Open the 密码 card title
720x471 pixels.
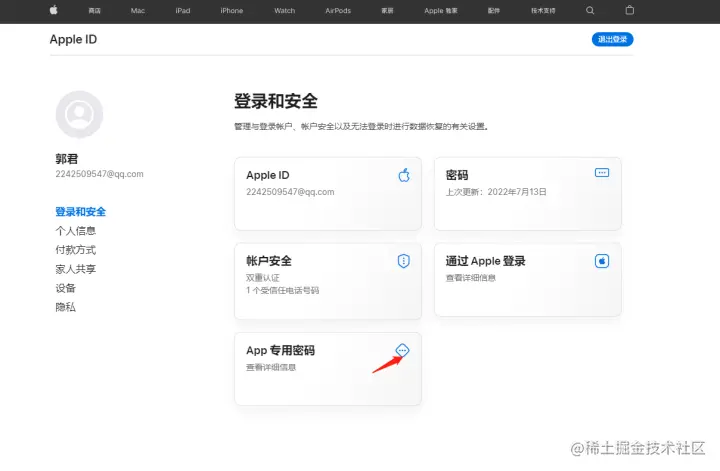pos(457,175)
